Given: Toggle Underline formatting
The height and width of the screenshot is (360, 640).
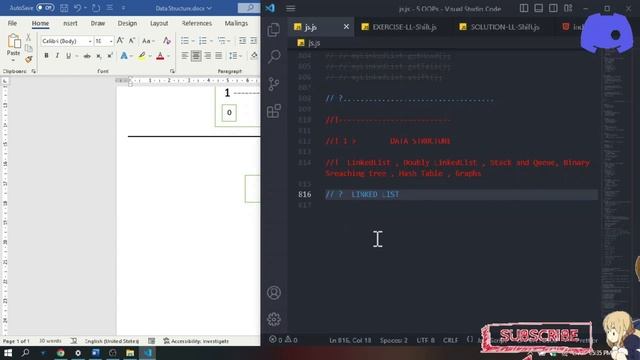Looking at the screenshot, I should pos(68,56).
